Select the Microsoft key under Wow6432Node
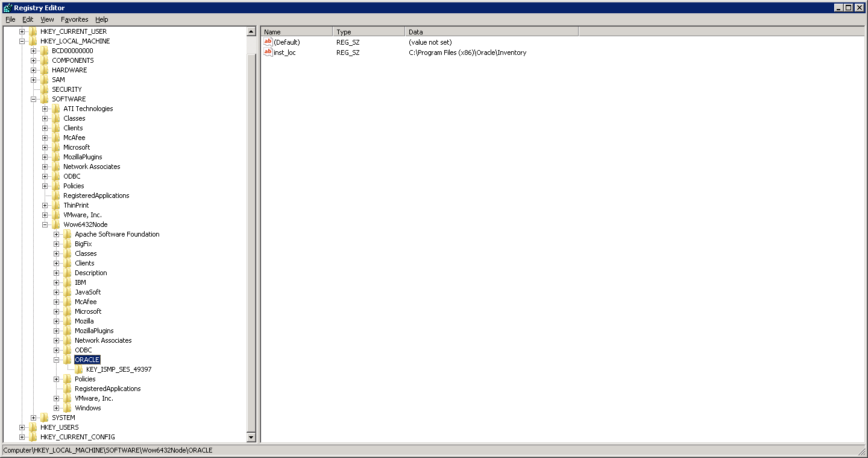 88,311
